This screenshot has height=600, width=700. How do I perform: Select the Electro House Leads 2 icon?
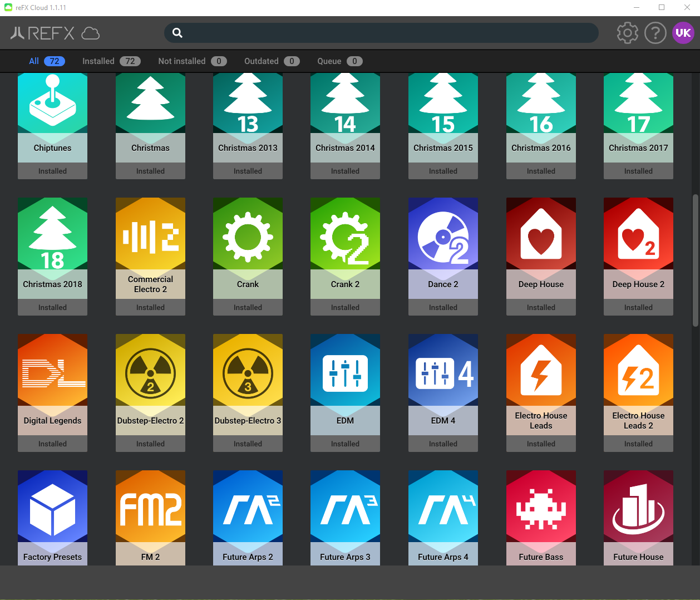click(638, 370)
